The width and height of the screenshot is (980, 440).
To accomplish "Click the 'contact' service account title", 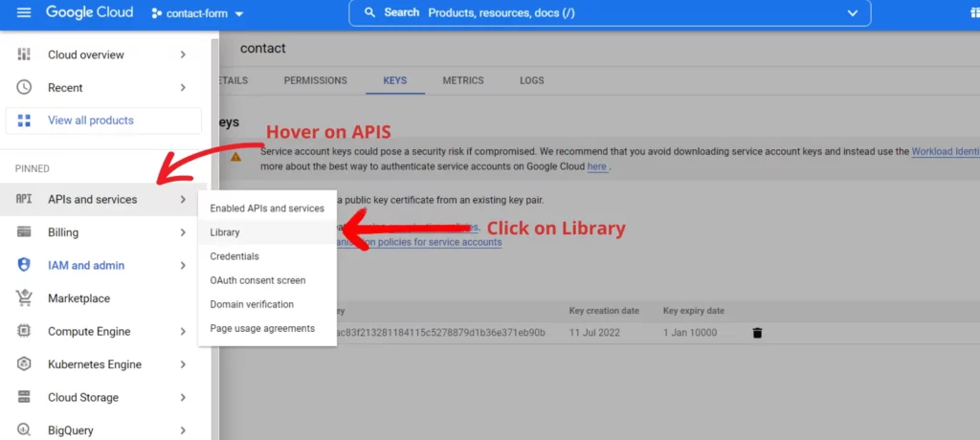I will pyautogui.click(x=263, y=48).
